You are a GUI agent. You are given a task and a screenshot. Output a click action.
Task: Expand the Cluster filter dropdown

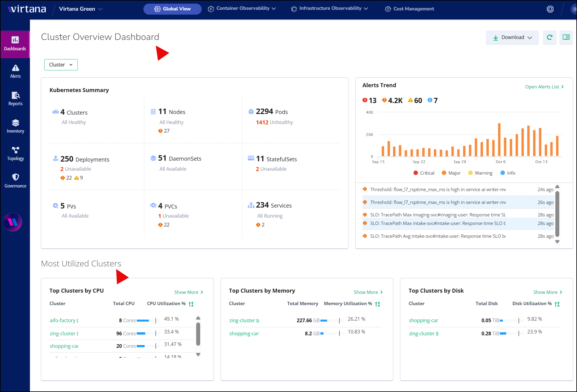tap(61, 65)
